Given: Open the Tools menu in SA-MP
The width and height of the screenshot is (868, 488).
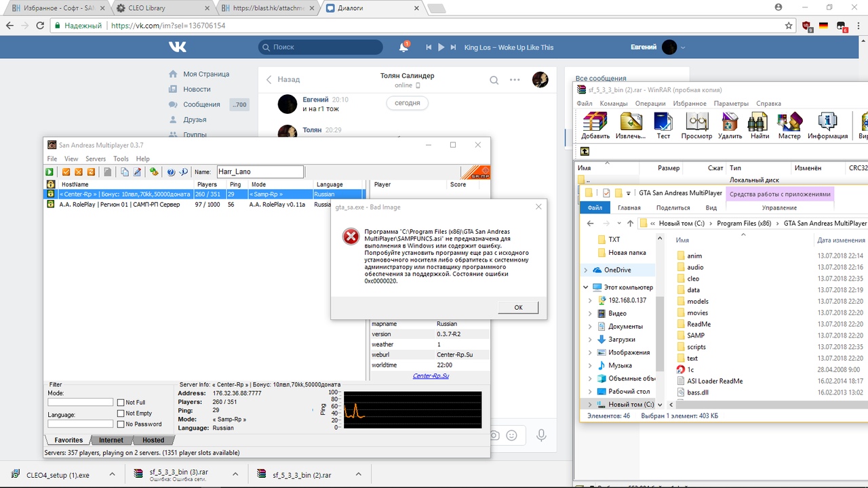Looking at the screenshot, I should (121, 159).
